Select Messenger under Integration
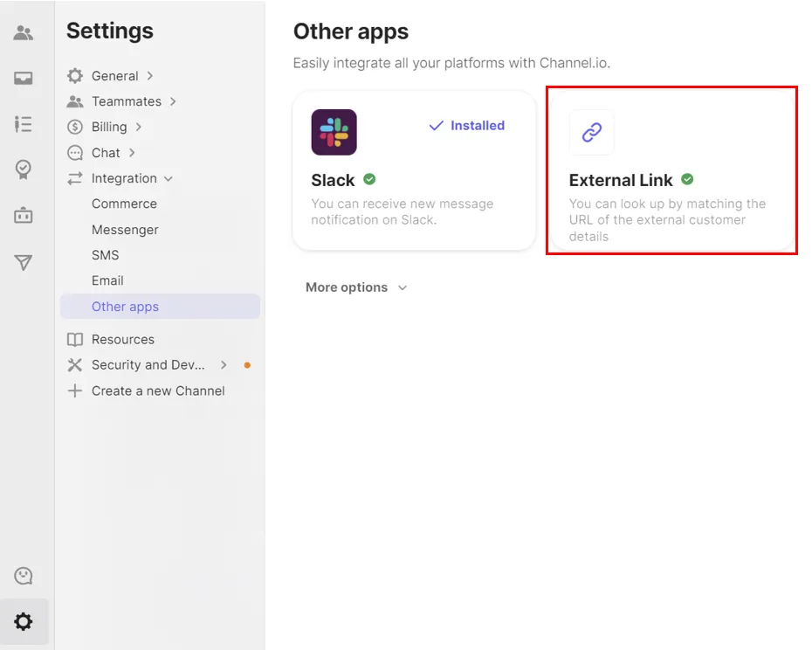This screenshot has height=650, width=812. click(x=125, y=230)
